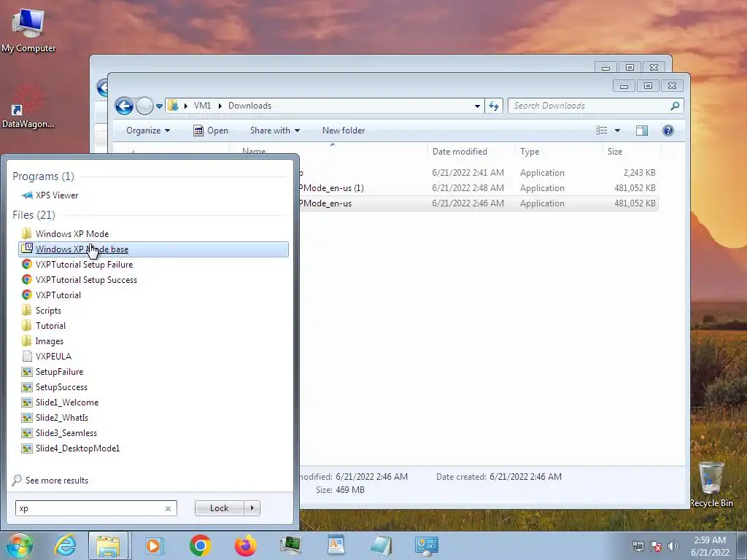Sort by Date modified column
Viewport: 747px width, 560px height.
pyautogui.click(x=460, y=152)
